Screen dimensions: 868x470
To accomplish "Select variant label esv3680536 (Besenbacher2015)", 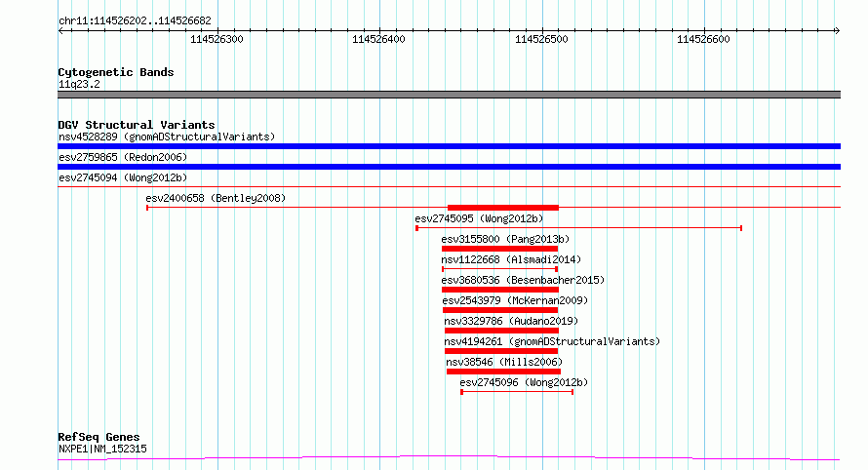I will click(x=523, y=280).
